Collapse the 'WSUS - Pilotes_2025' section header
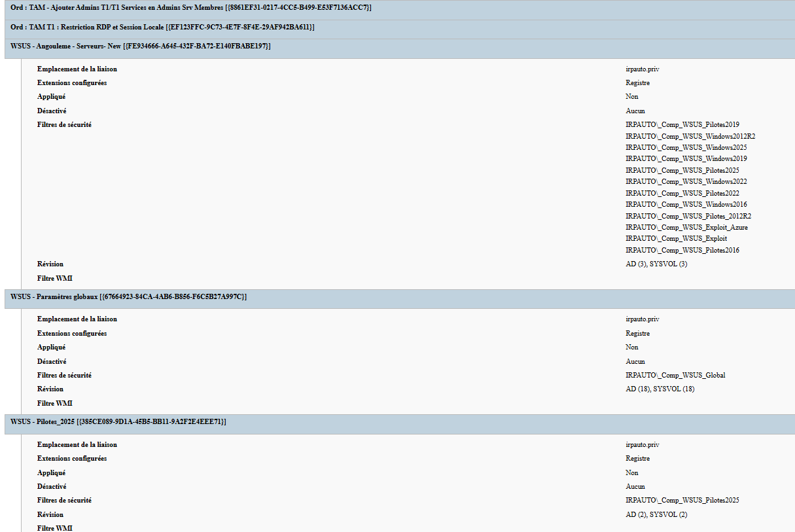This screenshot has width=795, height=532. point(400,424)
